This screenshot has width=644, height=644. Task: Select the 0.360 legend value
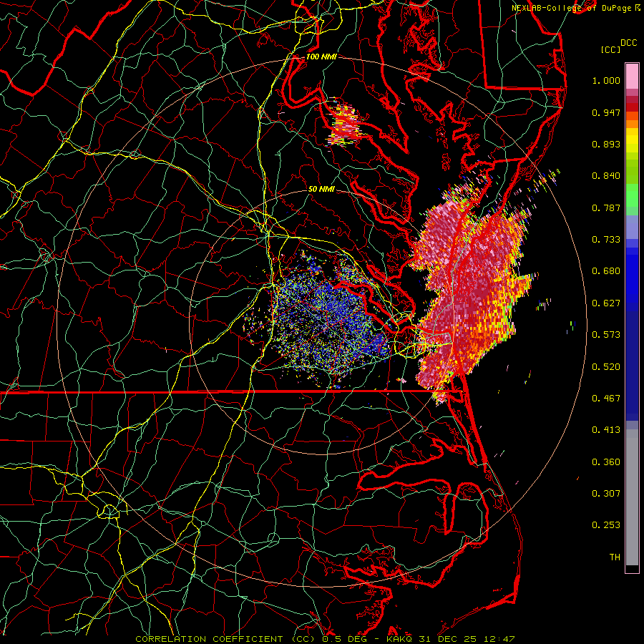coord(606,462)
